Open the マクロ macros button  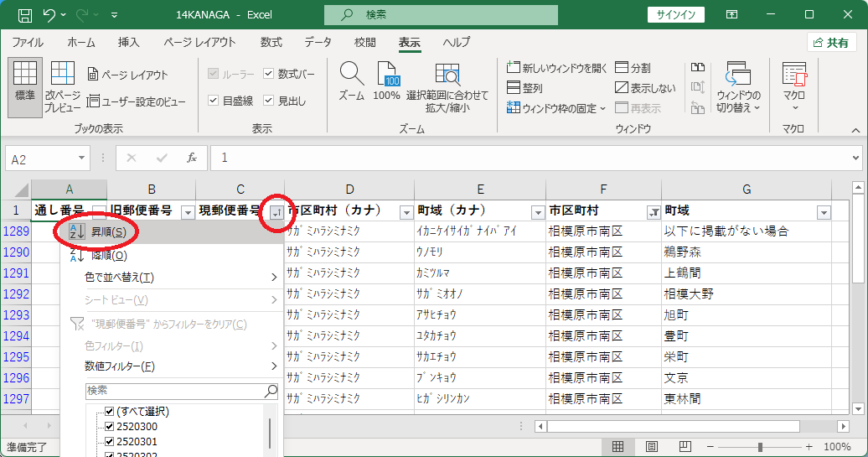click(794, 87)
